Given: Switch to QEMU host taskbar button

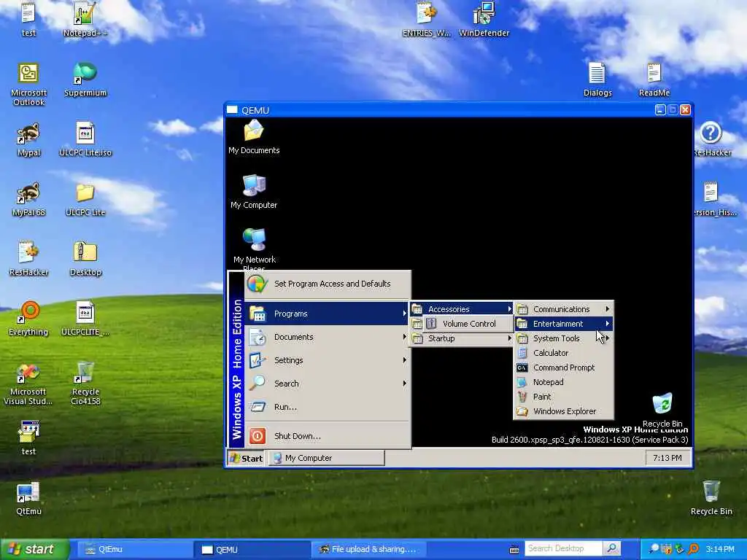Looking at the screenshot, I should pyautogui.click(x=251, y=550).
